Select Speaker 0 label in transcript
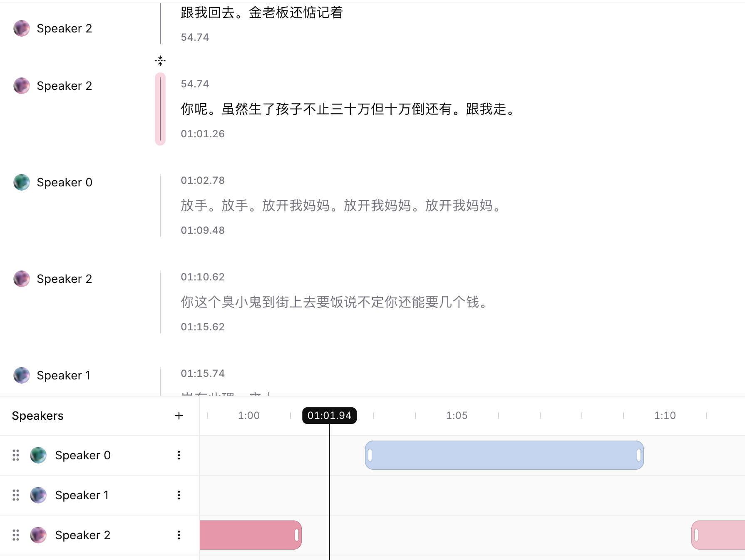This screenshot has width=745, height=560. 65,182
